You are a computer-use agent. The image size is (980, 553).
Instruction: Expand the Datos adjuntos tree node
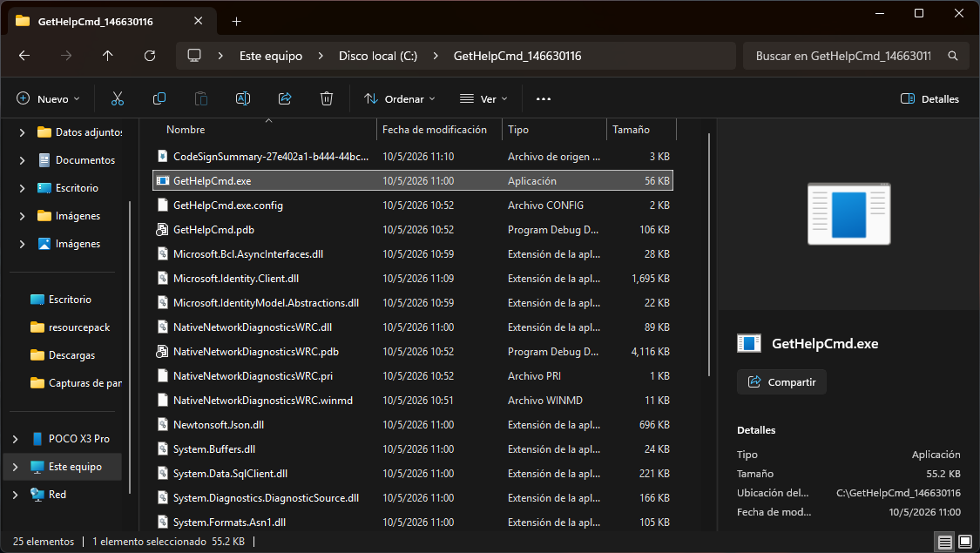[22, 132]
